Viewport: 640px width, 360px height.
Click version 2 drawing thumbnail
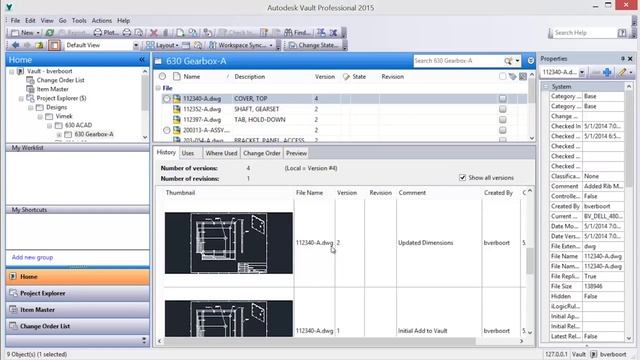[x=229, y=243]
